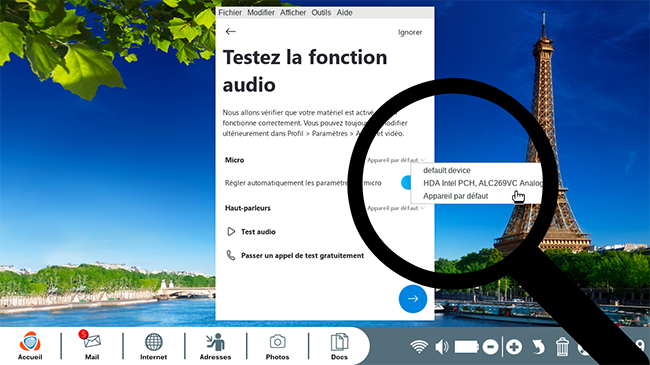Click the minus zoom-out icon

490,347
